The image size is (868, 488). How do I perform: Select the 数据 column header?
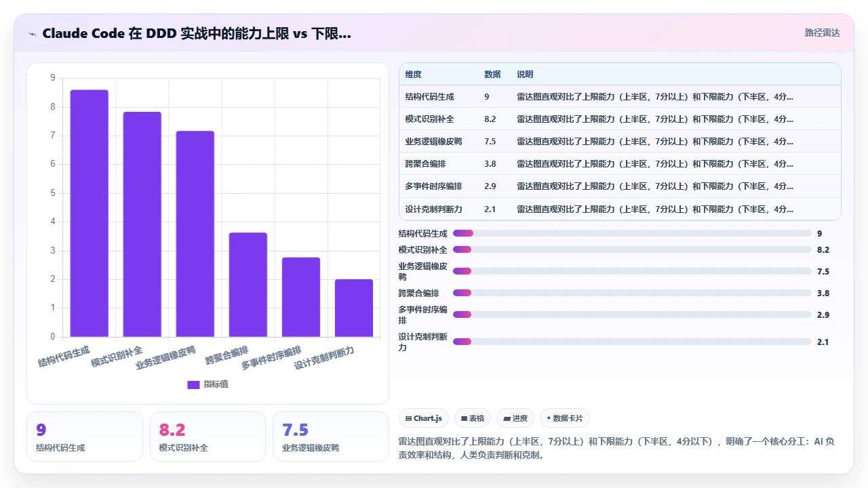(x=492, y=74)
